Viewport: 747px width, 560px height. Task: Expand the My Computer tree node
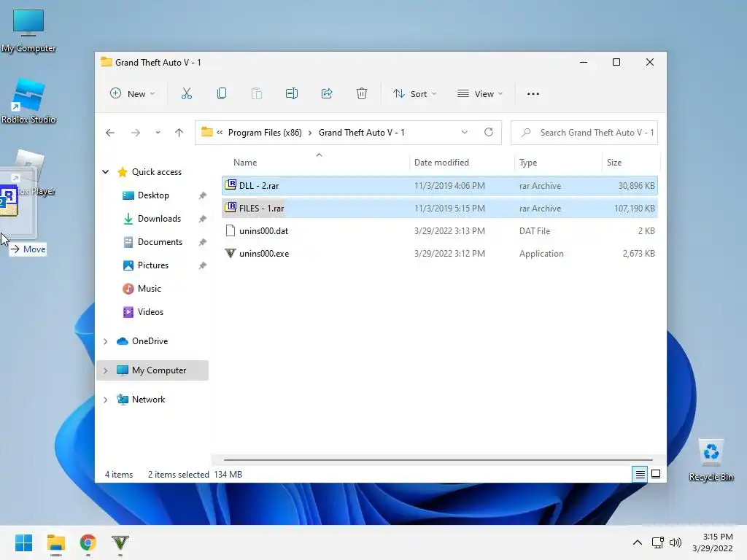(x=106, y=370)
